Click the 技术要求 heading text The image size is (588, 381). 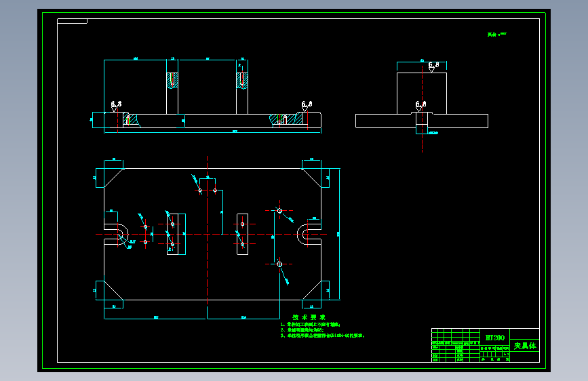309,317
